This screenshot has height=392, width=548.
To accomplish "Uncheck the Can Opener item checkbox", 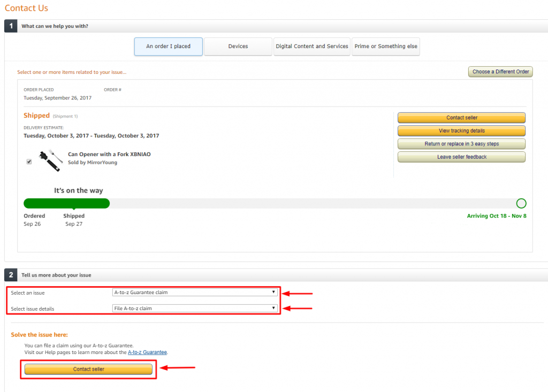I will coord(29,162).
